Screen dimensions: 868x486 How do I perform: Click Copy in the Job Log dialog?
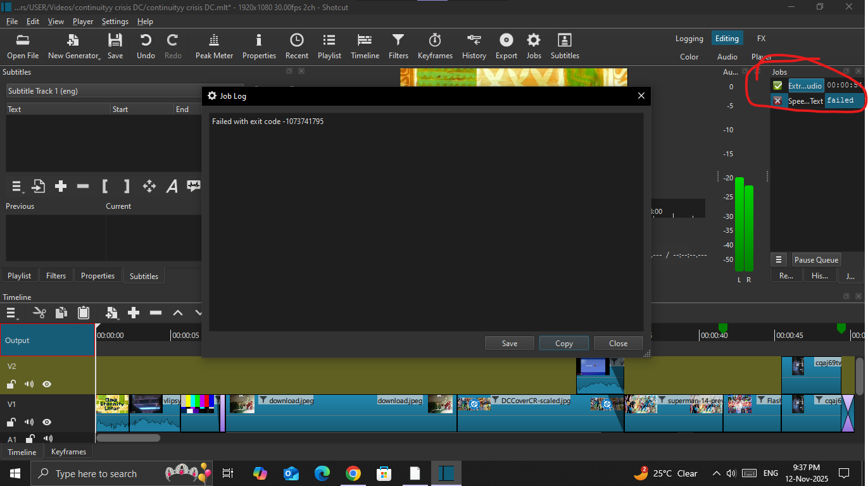point(563,344)
